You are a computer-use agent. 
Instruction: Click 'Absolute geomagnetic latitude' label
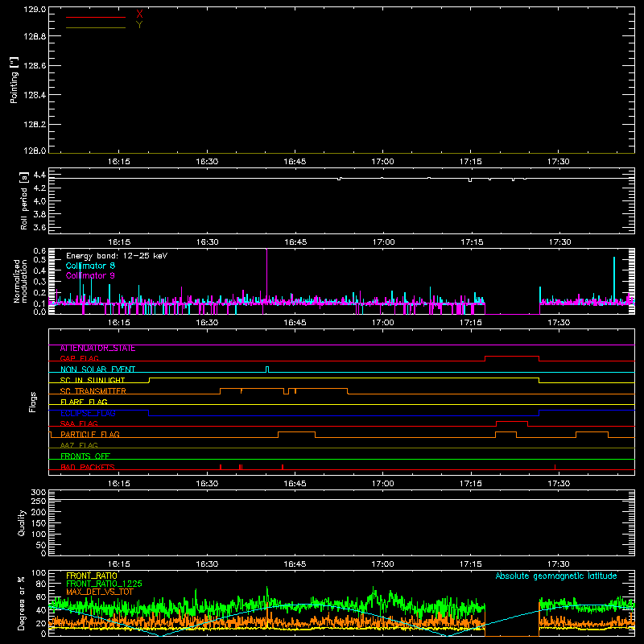click(556, 576)
